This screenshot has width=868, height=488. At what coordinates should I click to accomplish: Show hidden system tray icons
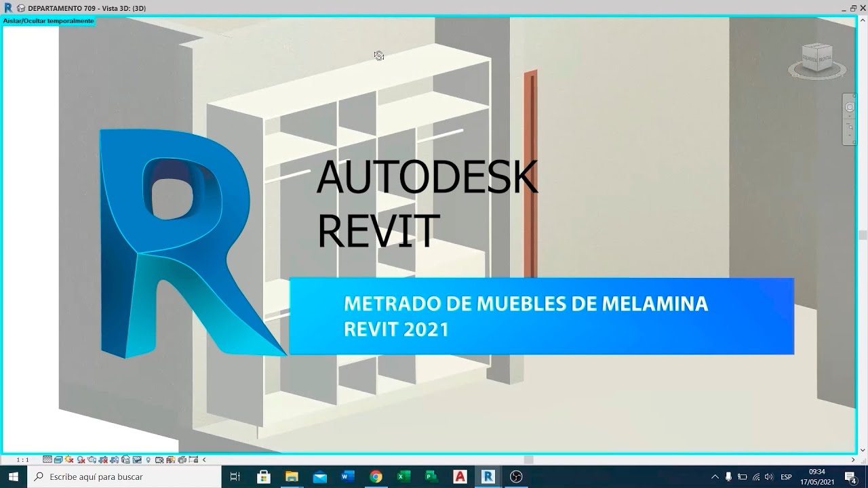[714, 477]
